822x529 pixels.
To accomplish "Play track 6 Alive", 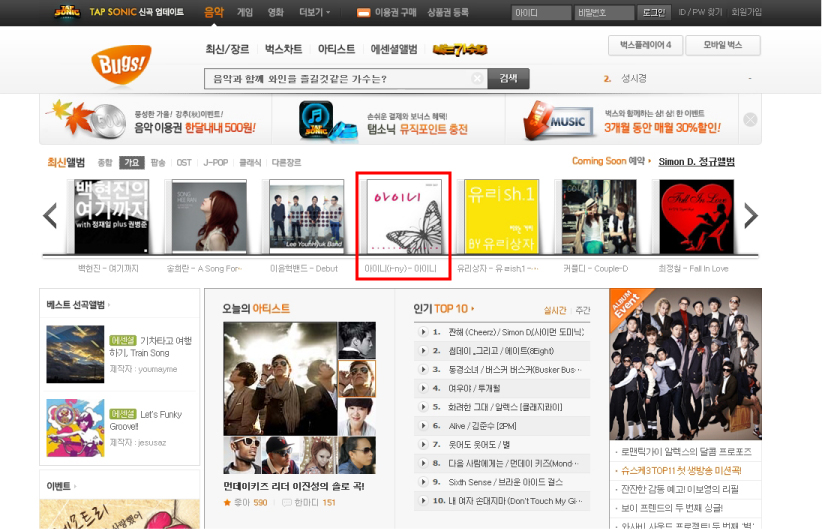I will (x=423, y=426).
